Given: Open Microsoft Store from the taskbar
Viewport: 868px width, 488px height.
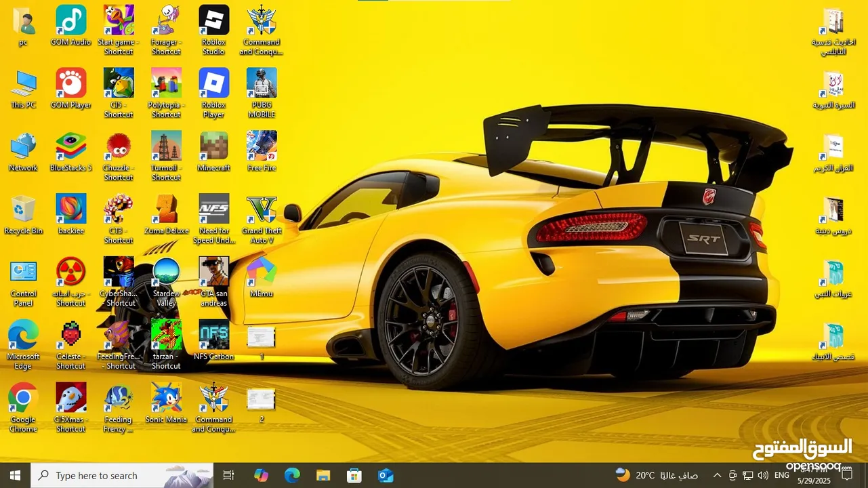Looking at the screenshot, I should click(x=354, y=475).
